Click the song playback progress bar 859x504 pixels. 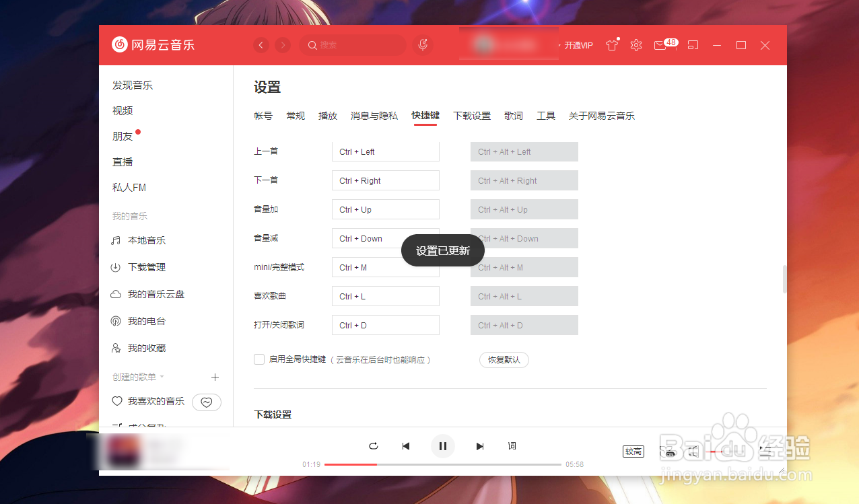click(443, 464)
